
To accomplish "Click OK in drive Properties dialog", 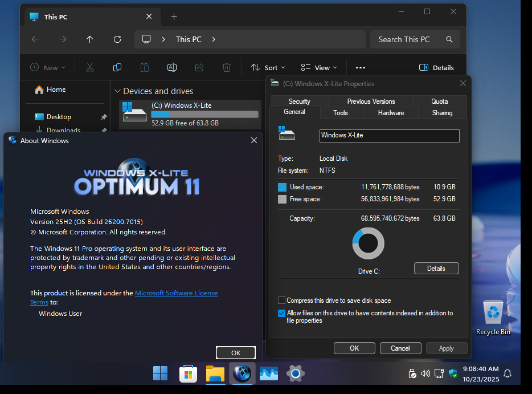I will (354, 348).
